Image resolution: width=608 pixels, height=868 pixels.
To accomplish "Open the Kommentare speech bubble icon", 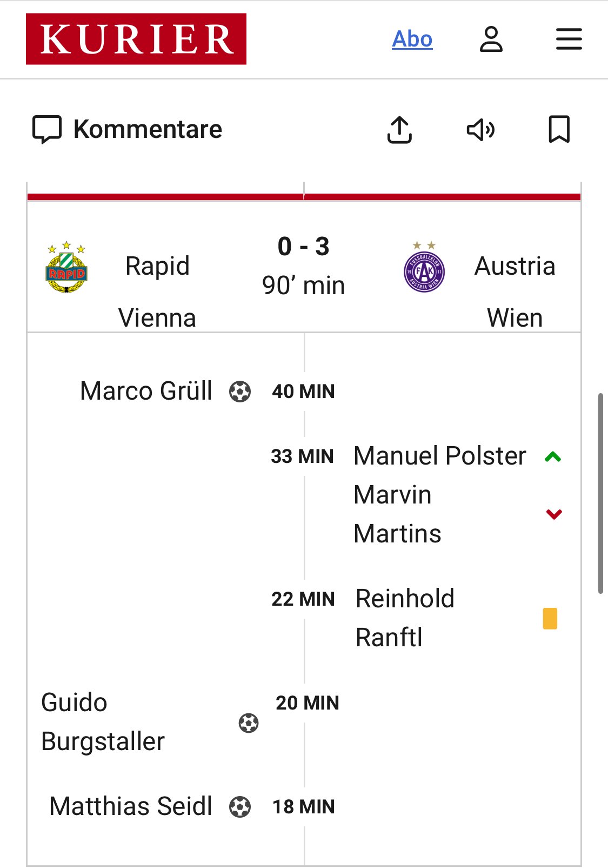I will (47, 130).
